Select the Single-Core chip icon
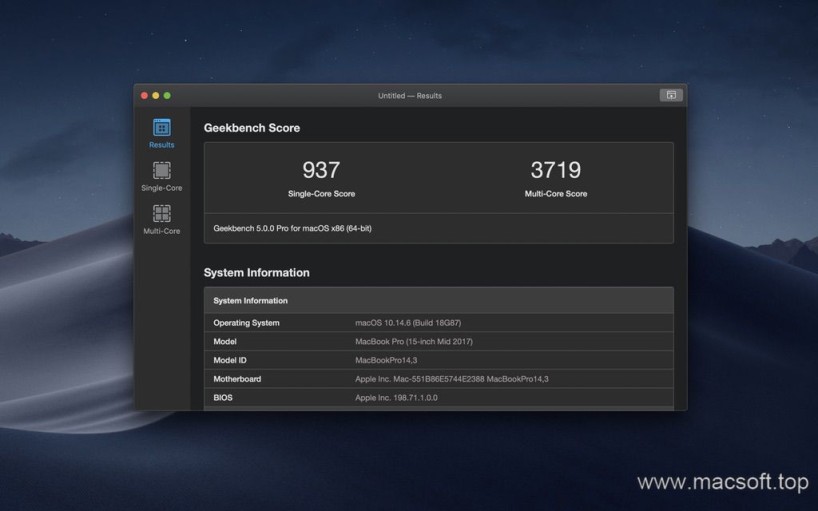818x511 pixels. coord(161,171)
